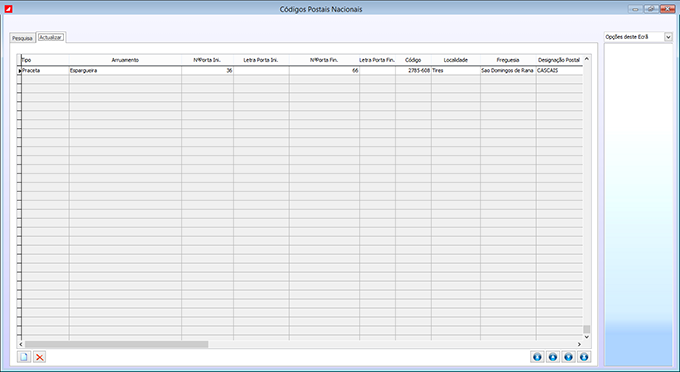Click the Letra Porta Fin. column header
The height and width of the screenshot is (372, 680).
377,60
